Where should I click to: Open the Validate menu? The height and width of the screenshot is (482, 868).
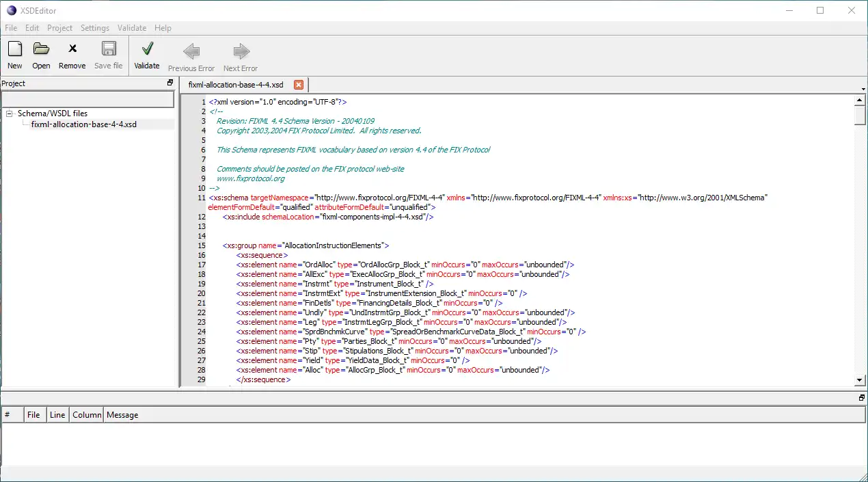(x=132, y=28)
